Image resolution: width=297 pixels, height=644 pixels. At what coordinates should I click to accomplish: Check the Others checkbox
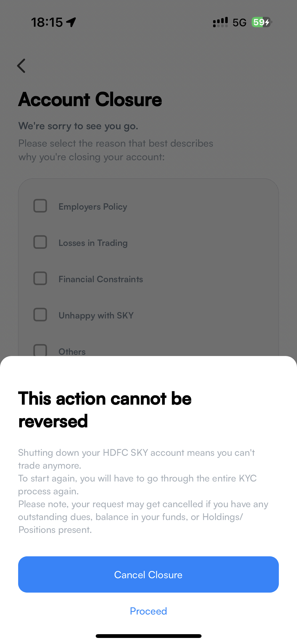[x=40, y=350]
